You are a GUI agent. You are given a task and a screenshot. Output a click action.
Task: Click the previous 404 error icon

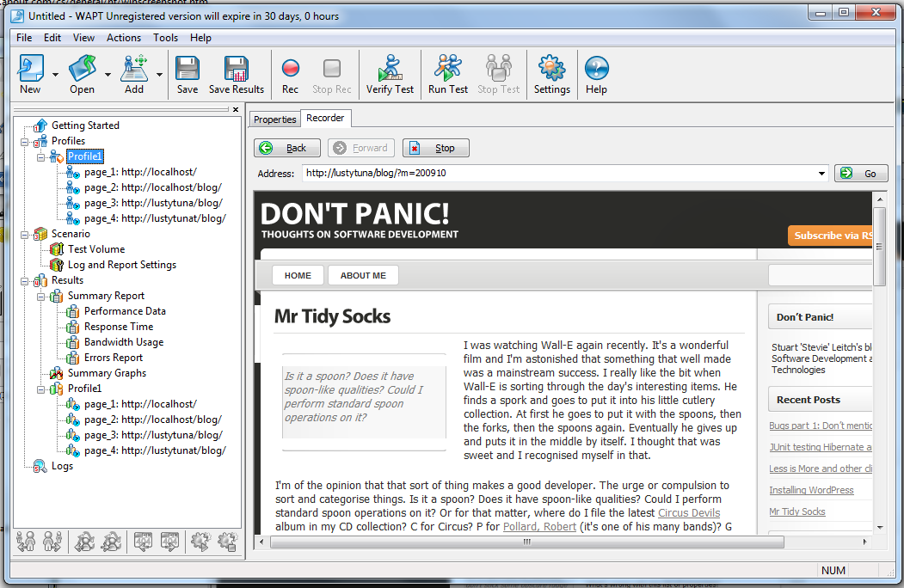pyautogui.click(x=143, y=542)
